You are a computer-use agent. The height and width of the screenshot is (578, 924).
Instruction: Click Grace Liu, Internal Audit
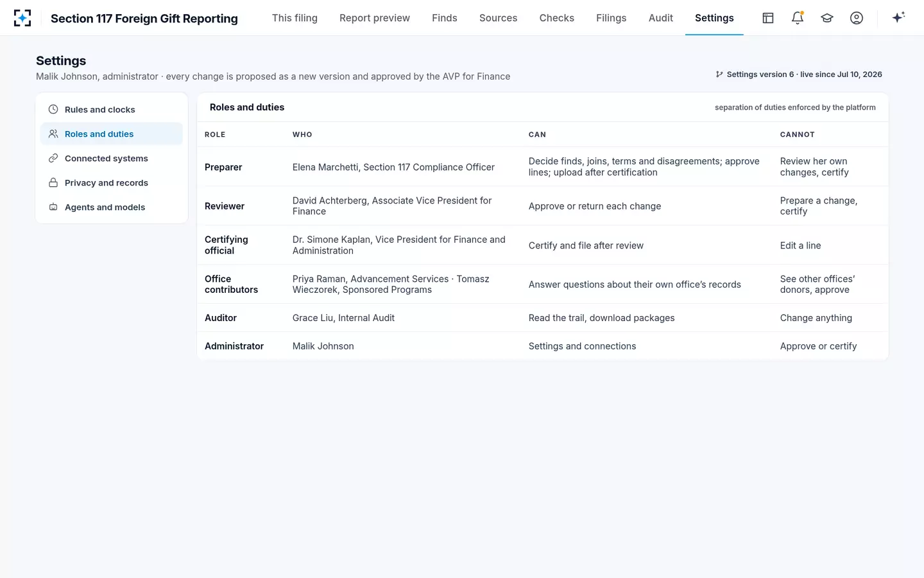343,318
